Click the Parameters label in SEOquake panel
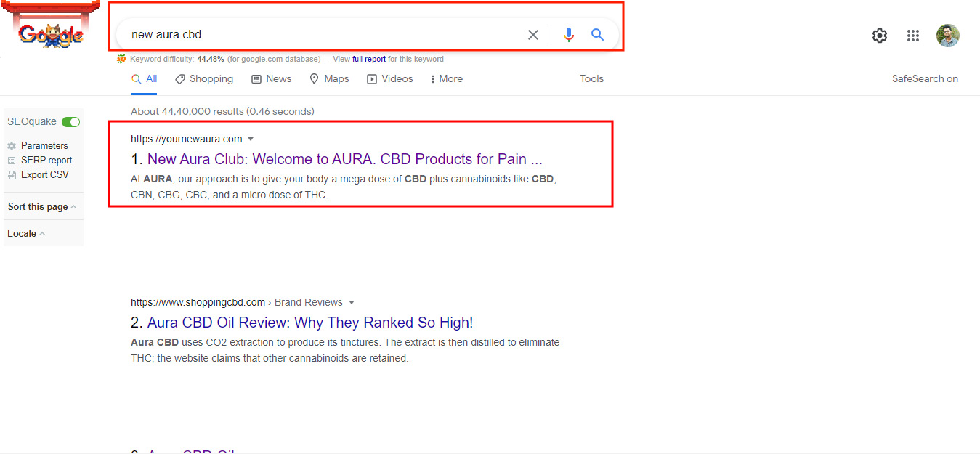 tap(44, 146)
